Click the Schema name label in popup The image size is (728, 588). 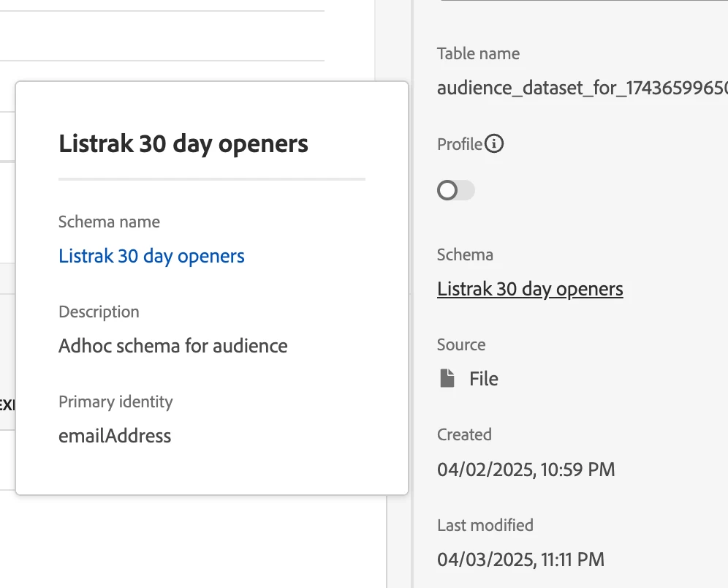(109, 222)
